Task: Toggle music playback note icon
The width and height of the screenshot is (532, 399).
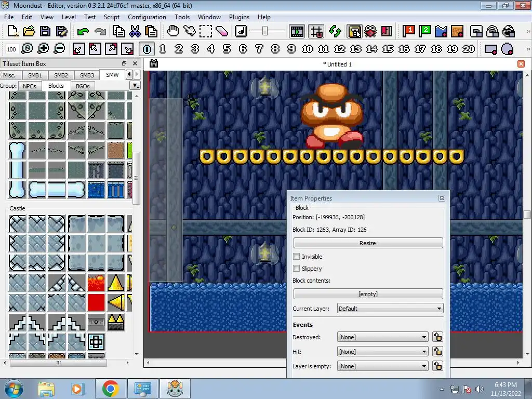Action: tap(241, 32)
